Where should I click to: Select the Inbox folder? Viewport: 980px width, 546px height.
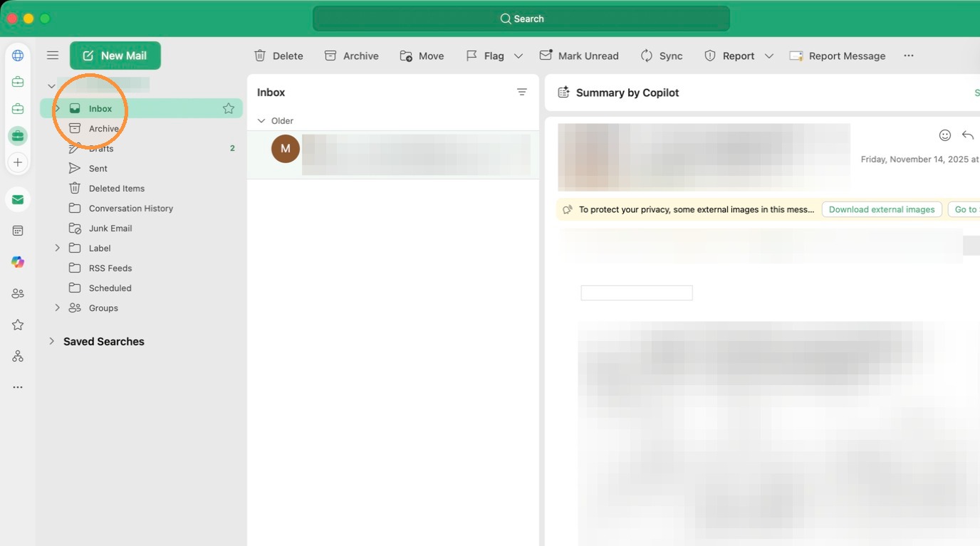coord(141,108)
